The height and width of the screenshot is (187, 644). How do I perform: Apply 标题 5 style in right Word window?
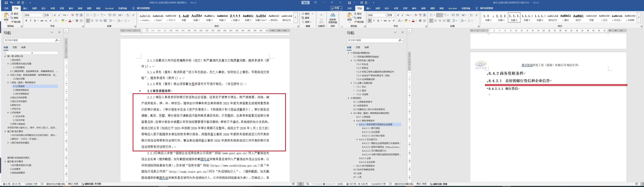pos(527,18)
